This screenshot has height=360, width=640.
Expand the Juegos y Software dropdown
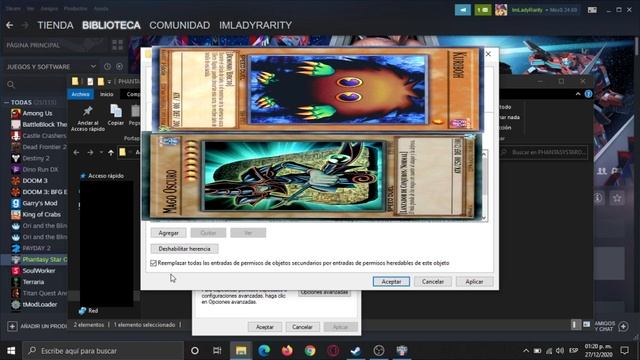click(93, 67)
